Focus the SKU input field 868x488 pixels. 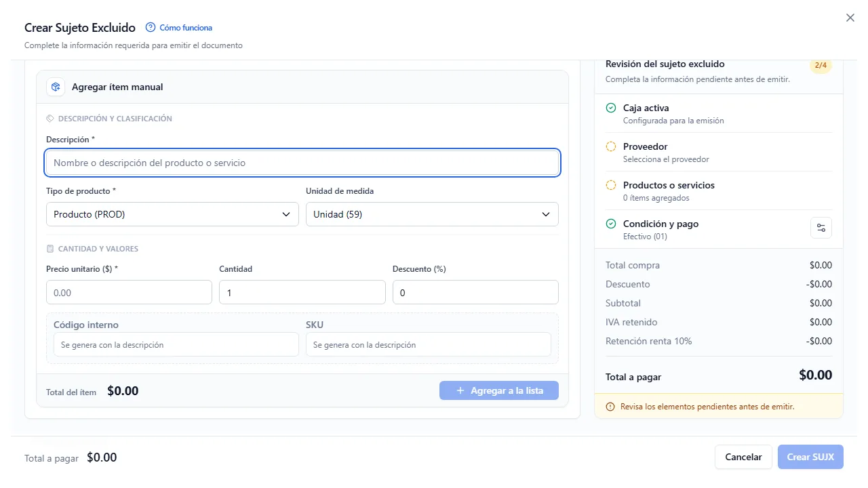(x=429, y=344)
